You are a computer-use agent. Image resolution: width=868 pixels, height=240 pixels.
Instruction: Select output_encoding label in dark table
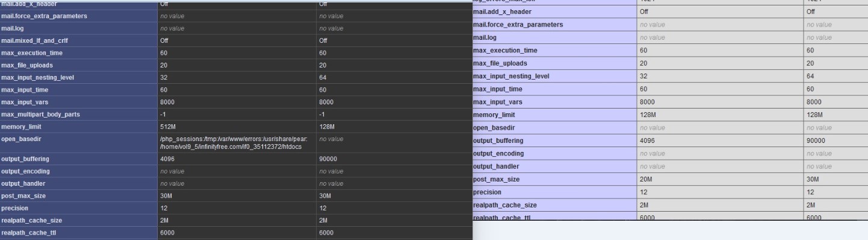[25, 171]
